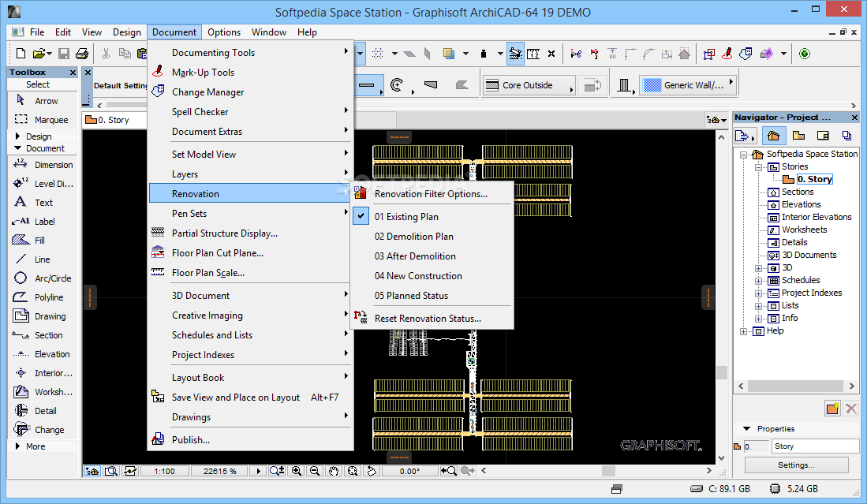Open the Options menu

224,32
